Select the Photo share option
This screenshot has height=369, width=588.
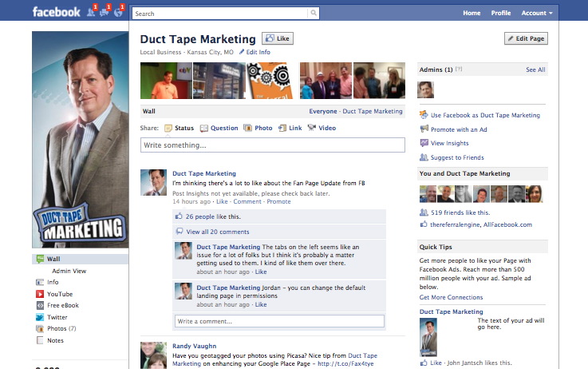pos(258,128)
